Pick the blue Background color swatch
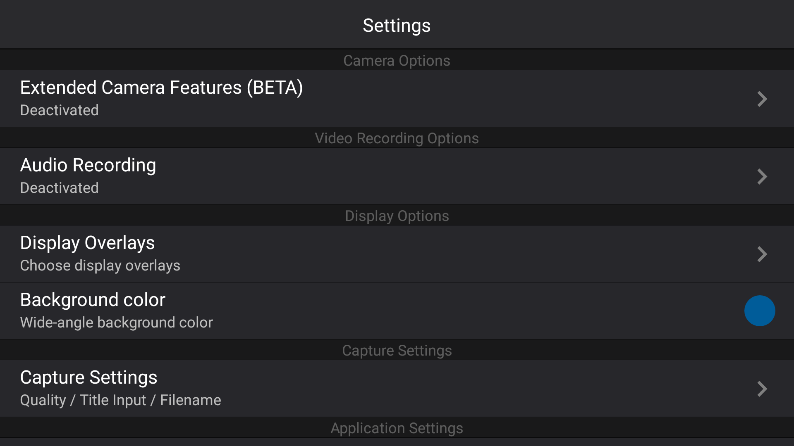Screen dimensions: 794x446 point(760,311)
